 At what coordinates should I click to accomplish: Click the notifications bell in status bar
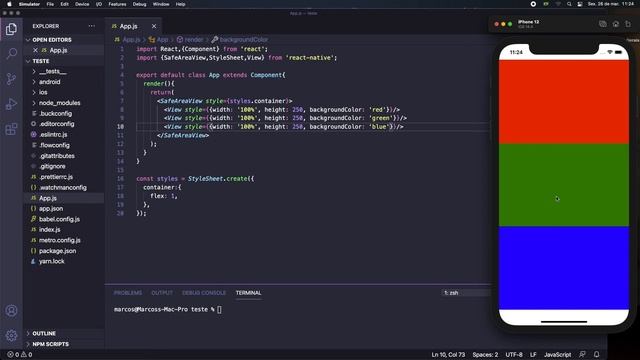(597, 354)
